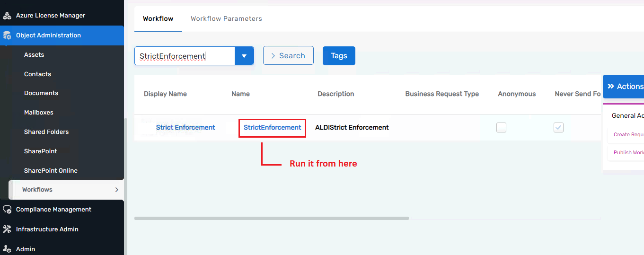Switch to the Workflow Parameters tab
This screenshot has width=644, height=255.
[x=226, y=19]
